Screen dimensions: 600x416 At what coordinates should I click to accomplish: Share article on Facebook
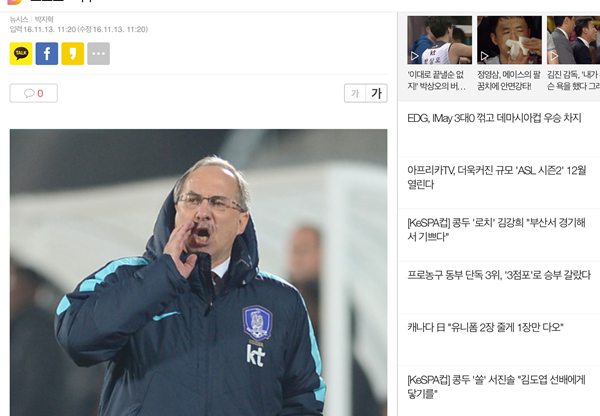[x=47, y=54]
